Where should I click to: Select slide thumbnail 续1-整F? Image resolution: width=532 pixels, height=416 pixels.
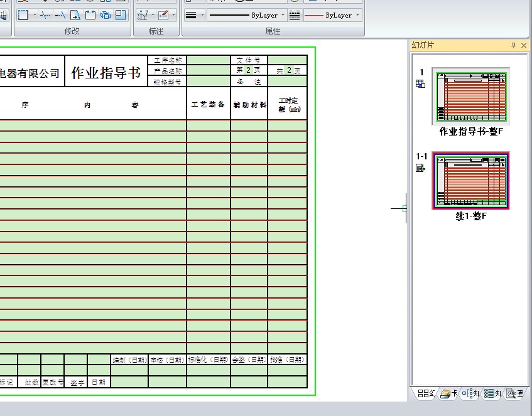coord(470,181)
